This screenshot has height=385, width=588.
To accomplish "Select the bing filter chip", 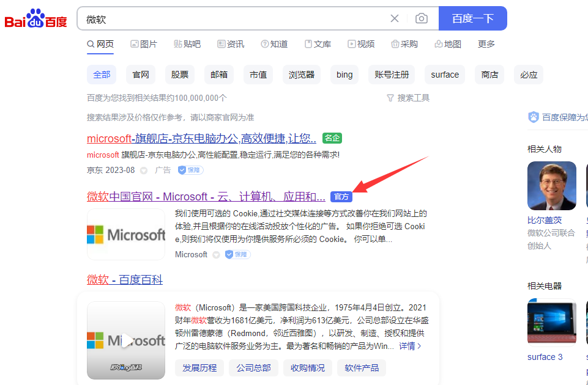I will [x=344, y=75].
